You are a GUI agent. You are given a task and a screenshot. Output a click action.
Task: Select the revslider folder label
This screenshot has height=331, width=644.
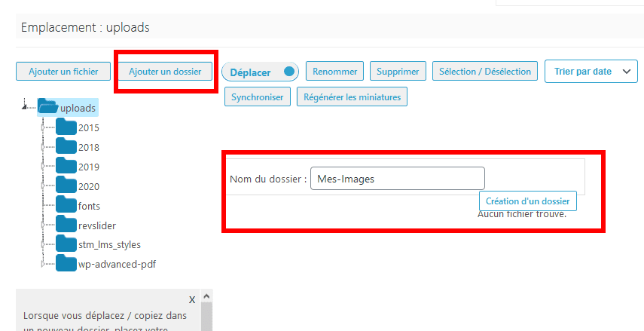[97, 225]
